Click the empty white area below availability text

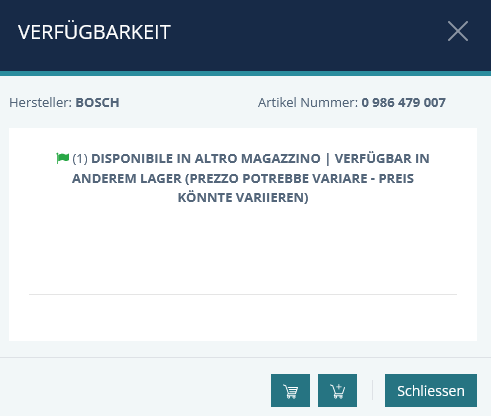pos(243,248)
